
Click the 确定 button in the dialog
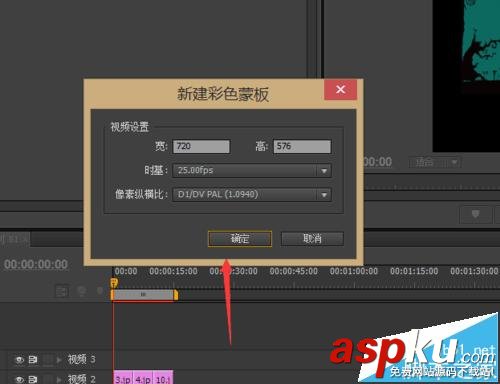240,239
